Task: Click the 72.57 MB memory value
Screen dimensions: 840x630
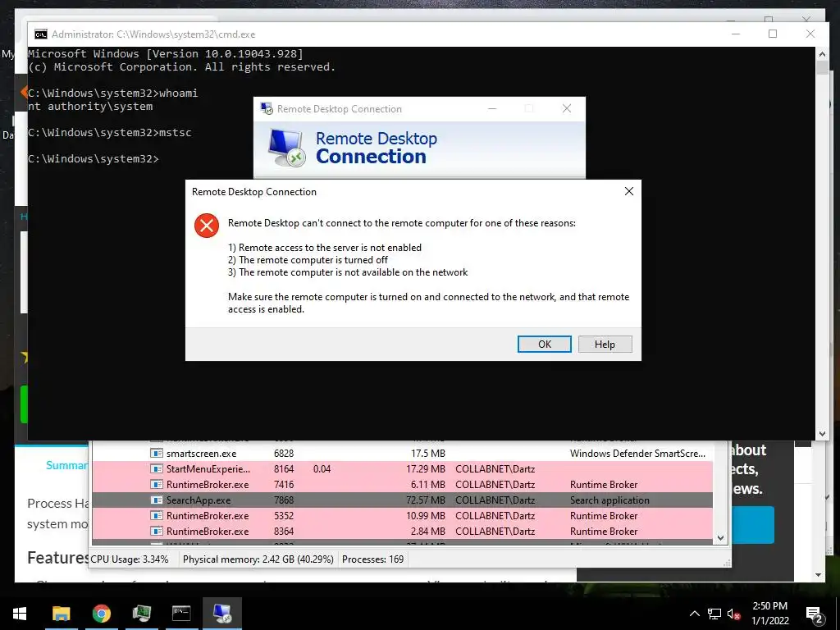Action: pyautogui.click(x=426, y=500)
